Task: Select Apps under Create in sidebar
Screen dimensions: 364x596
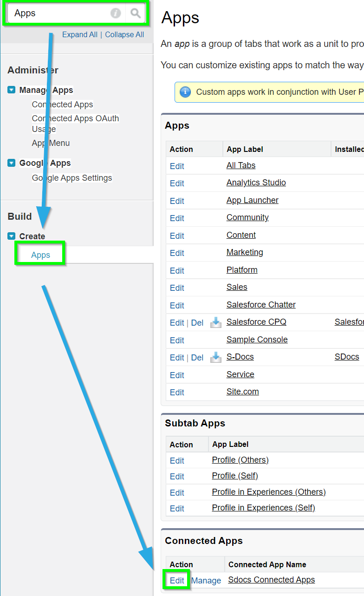Action: [40, 255]
